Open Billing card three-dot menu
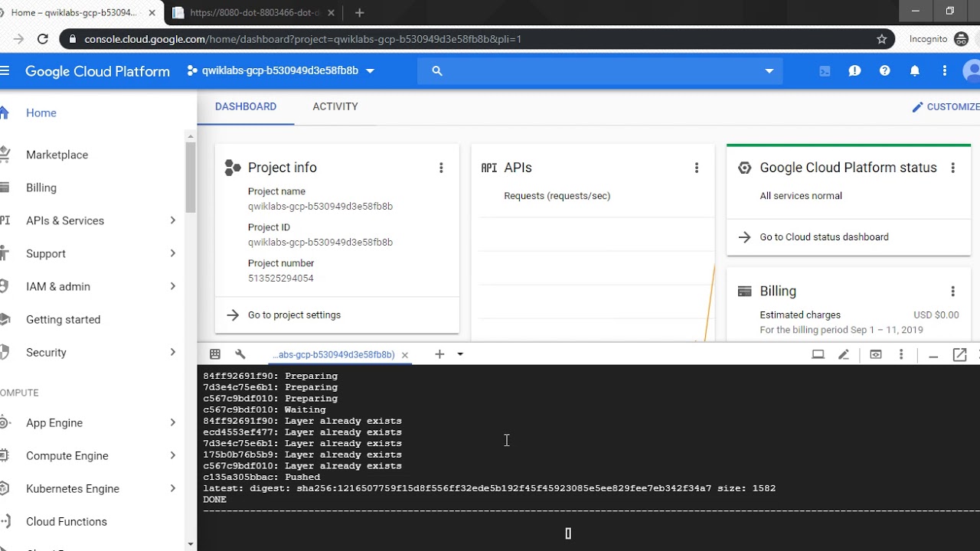980x551 pixels. tap(953, 291)
